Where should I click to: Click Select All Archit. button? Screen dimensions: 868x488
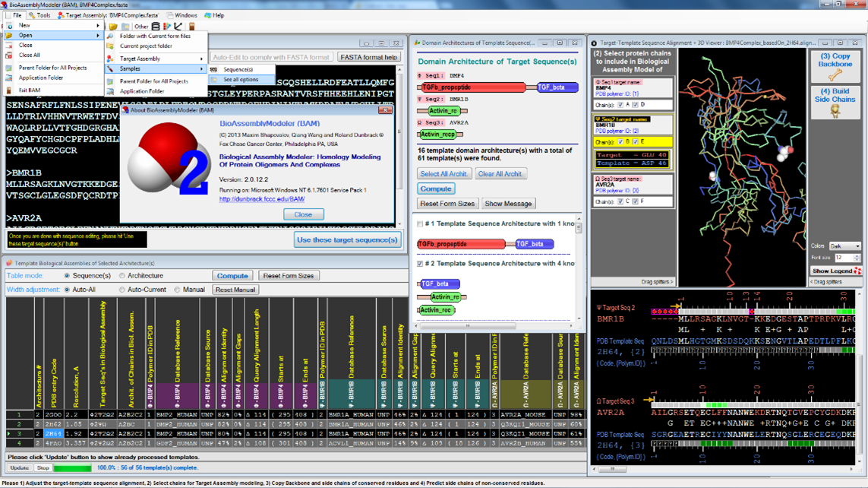tap(444, 174)
